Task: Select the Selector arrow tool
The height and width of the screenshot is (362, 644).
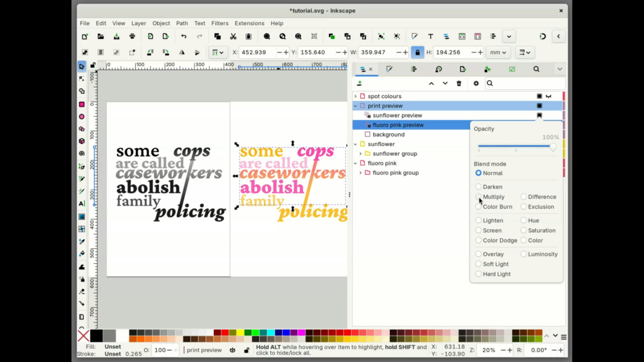Action: pyautogui.click(x=81, y=65)
